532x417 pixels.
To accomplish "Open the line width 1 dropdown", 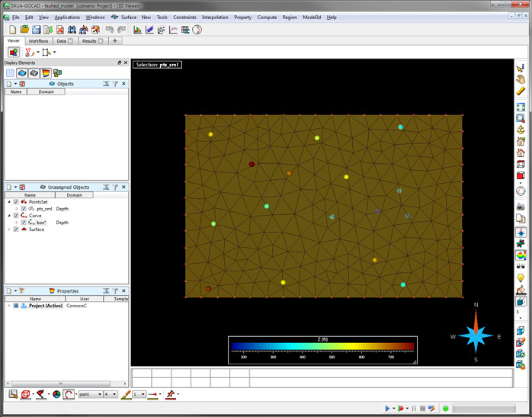I will 139,394.
